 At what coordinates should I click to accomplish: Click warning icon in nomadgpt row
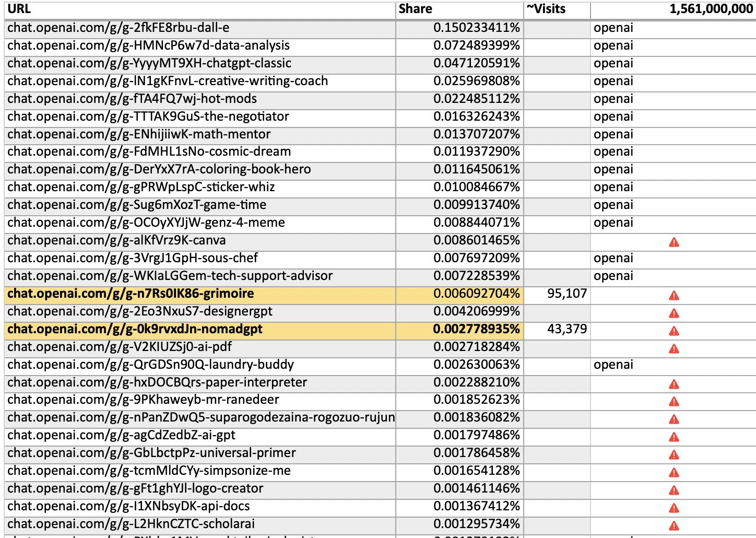click(674, 331)
